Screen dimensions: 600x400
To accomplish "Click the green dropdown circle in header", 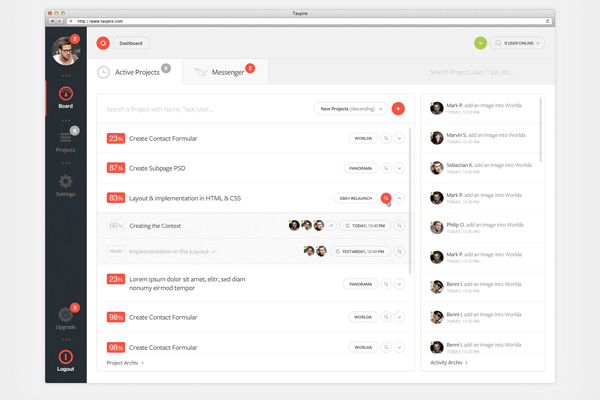I will coord(481,43).
